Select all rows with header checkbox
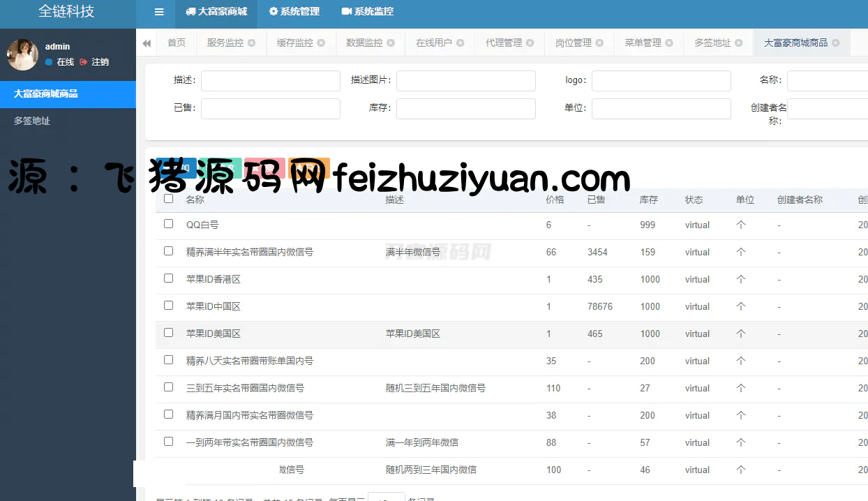Image resolution: width=868 pixels, height=501 pixels. pyautogui.click(x=168, y=199)
